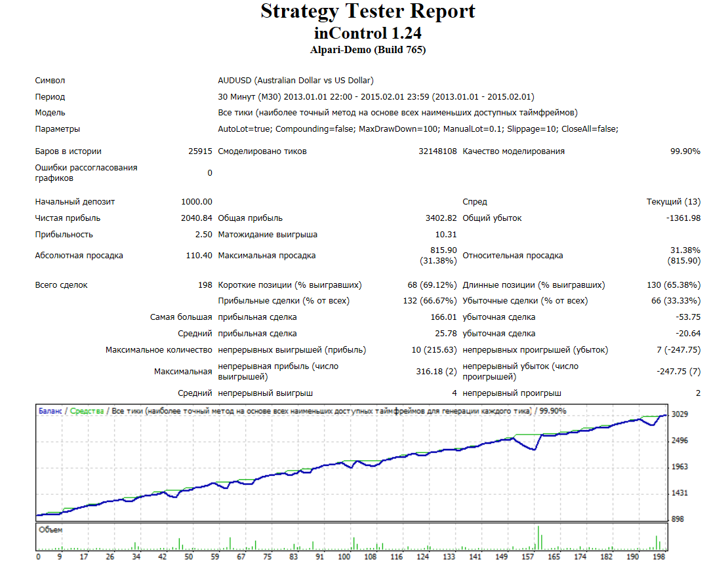The height and width of the screenshot is (567, 728).
Task: Click the consecutive wins value '10 (215.63)'
Action: (434, 350)
